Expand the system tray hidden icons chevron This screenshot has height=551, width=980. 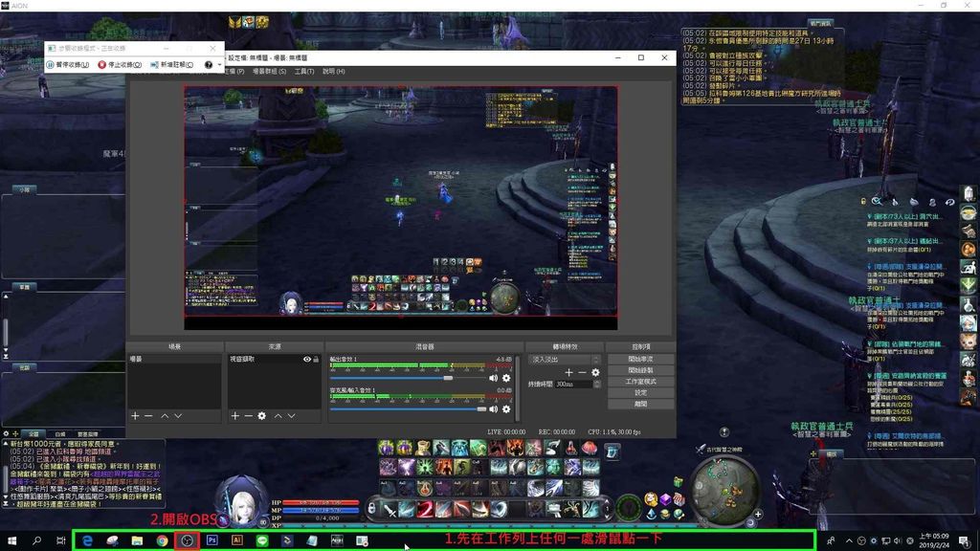click(x=849, y=541)
